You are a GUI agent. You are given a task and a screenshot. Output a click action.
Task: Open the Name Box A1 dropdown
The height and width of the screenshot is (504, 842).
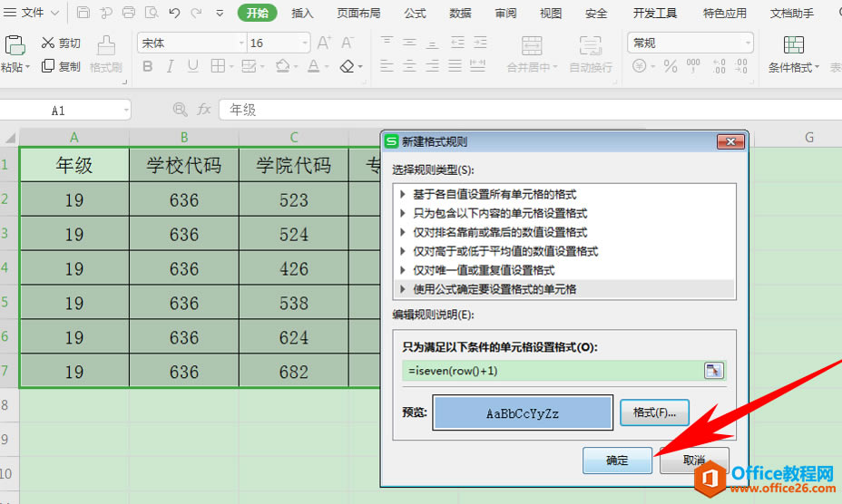click(126, 110)
